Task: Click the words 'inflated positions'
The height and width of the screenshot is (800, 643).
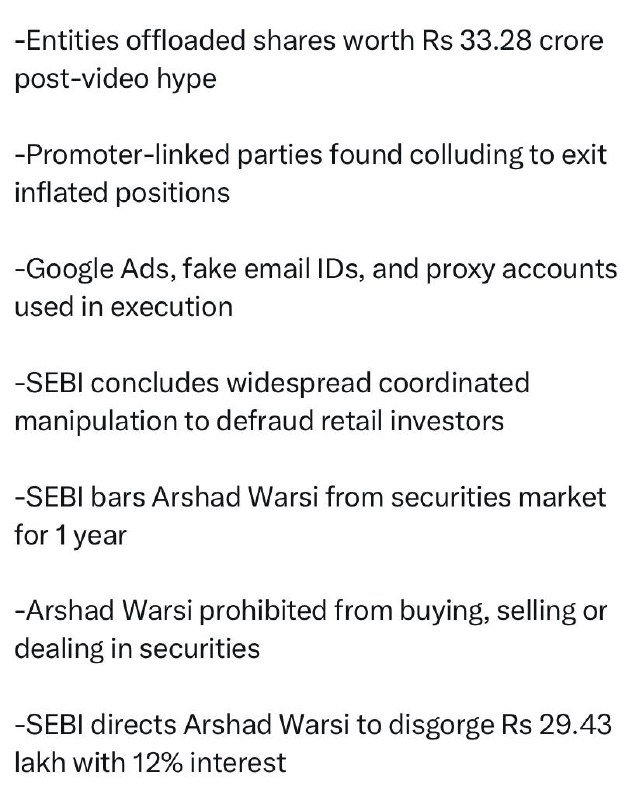Action: pos(122,193)
